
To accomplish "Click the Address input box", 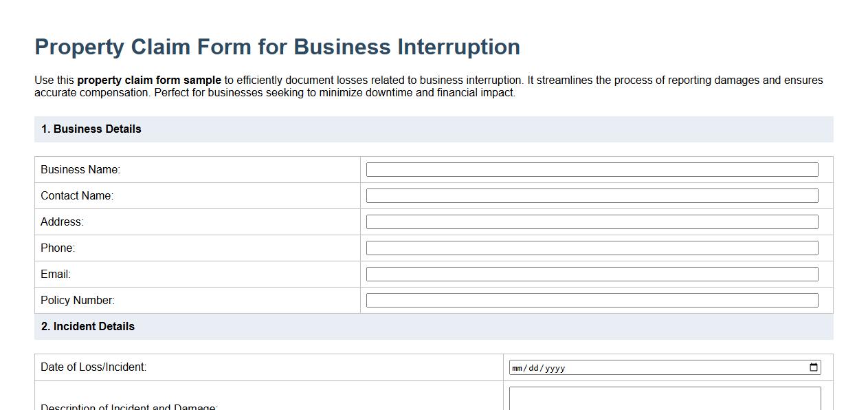I will (x=591, y=221).
